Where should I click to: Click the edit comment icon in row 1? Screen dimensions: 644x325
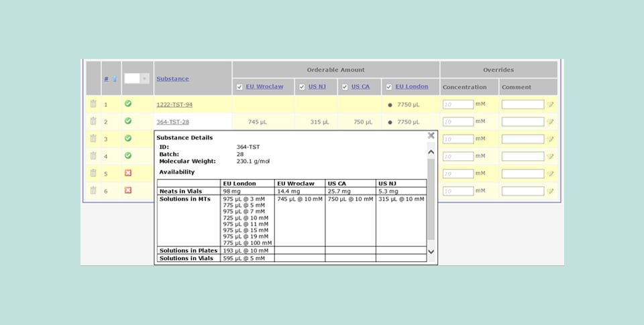click(550, 105)
